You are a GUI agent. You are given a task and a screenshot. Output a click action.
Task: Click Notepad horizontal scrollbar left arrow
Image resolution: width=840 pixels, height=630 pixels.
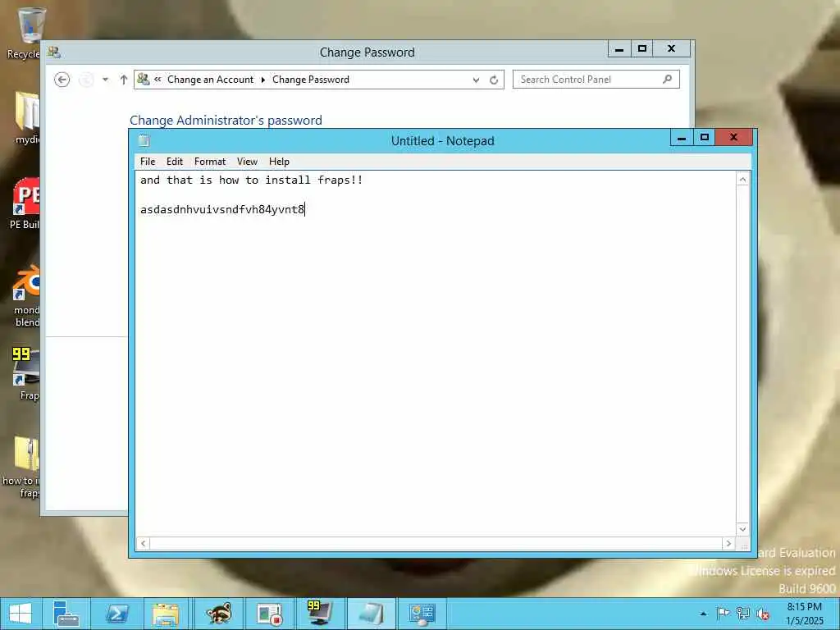coord(143,543)
